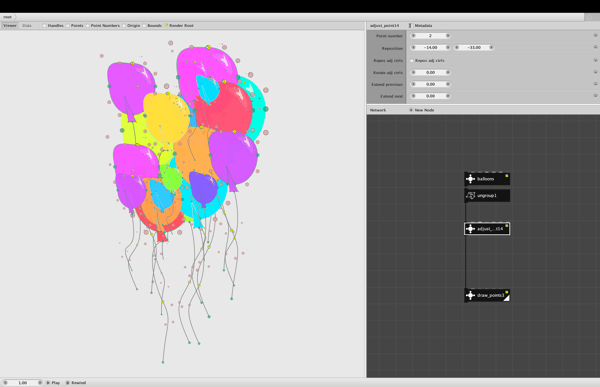The width and height of the screenshot is (600, 387).
Task: Step the frame number back with left arrow
Action: click(x=5, y=382)
